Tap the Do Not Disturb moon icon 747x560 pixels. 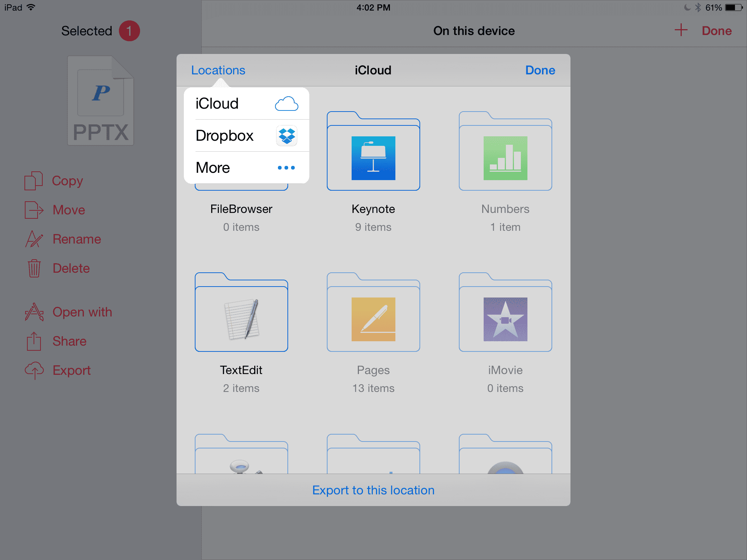coord(687,8)
